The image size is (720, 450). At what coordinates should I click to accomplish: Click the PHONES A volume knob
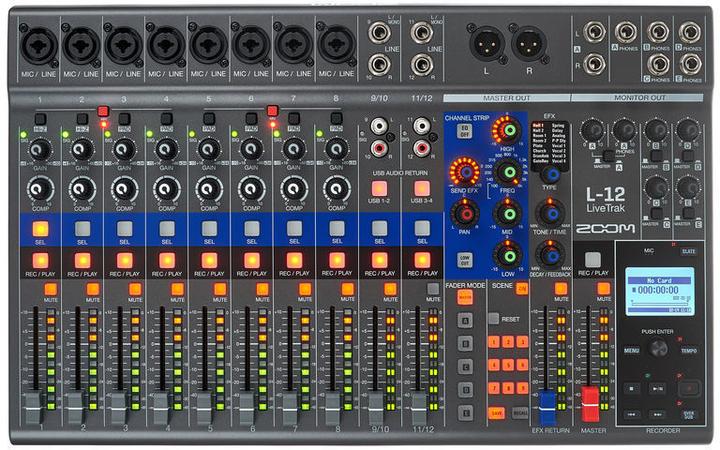tap(624, 131)
